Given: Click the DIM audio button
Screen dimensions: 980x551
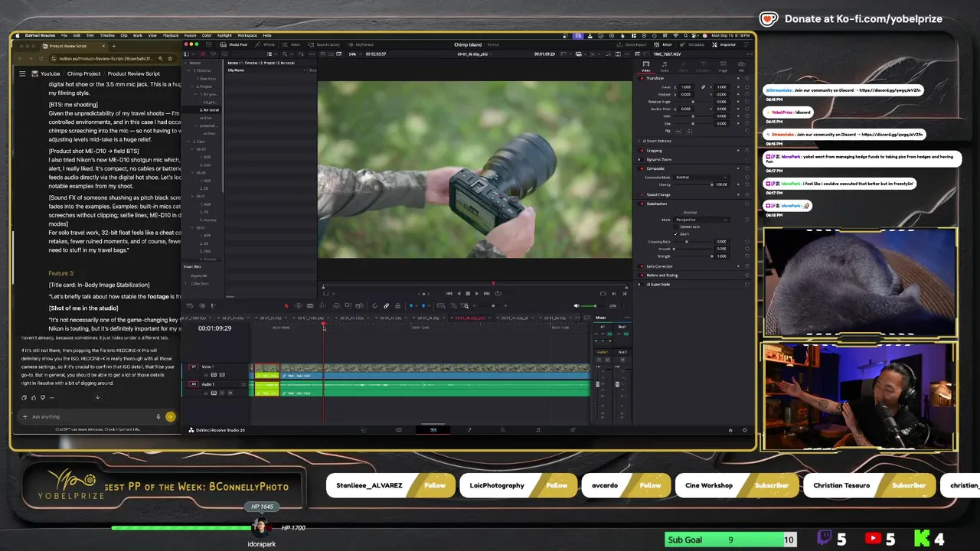Looking at the screenshot, I should (x=612, y=306).
